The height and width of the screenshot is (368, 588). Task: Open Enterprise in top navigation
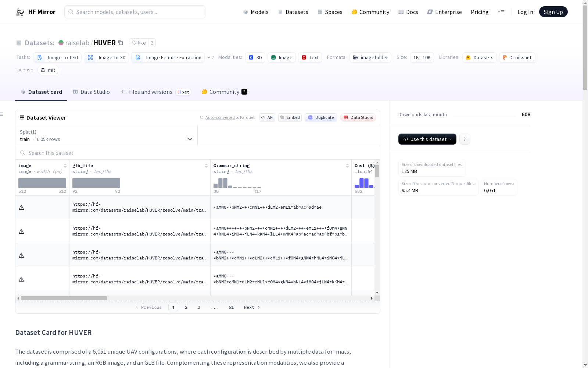point(445,12)
